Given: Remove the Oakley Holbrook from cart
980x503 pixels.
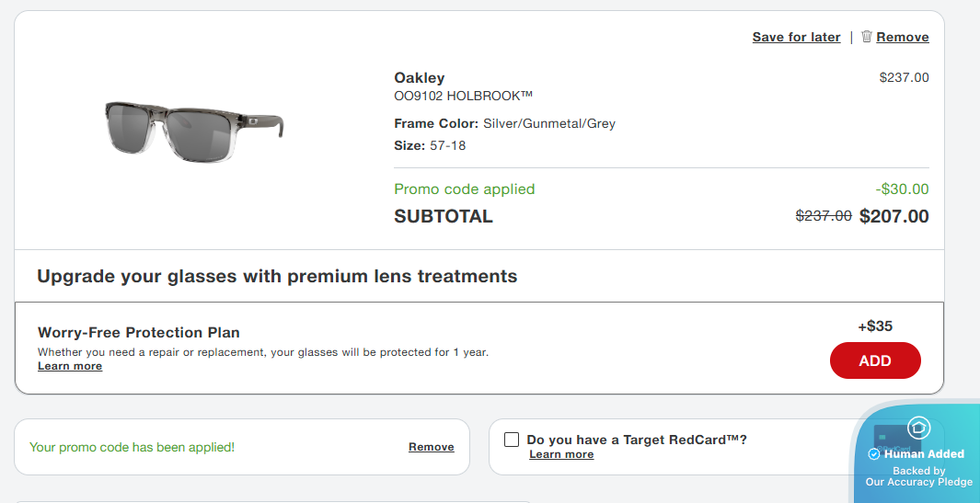Looking at the screenshot, I should pos(903,38).
